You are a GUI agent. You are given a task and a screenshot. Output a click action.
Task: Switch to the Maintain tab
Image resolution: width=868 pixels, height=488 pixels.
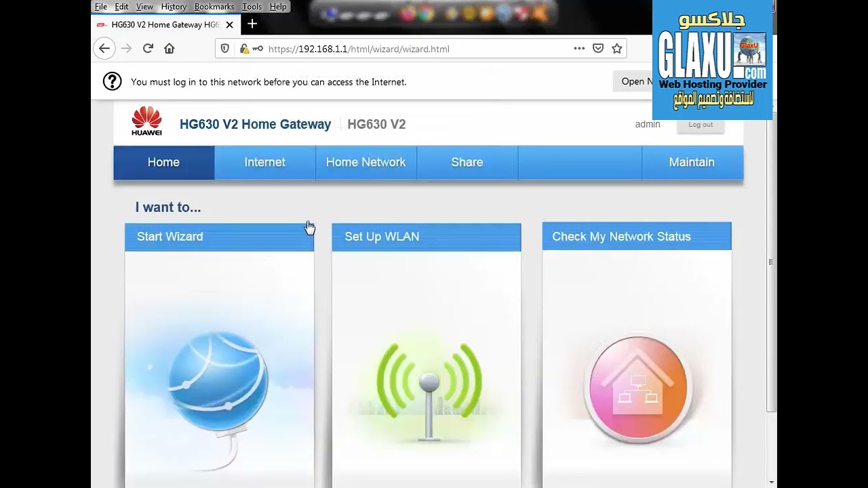[x=692, y=162]
